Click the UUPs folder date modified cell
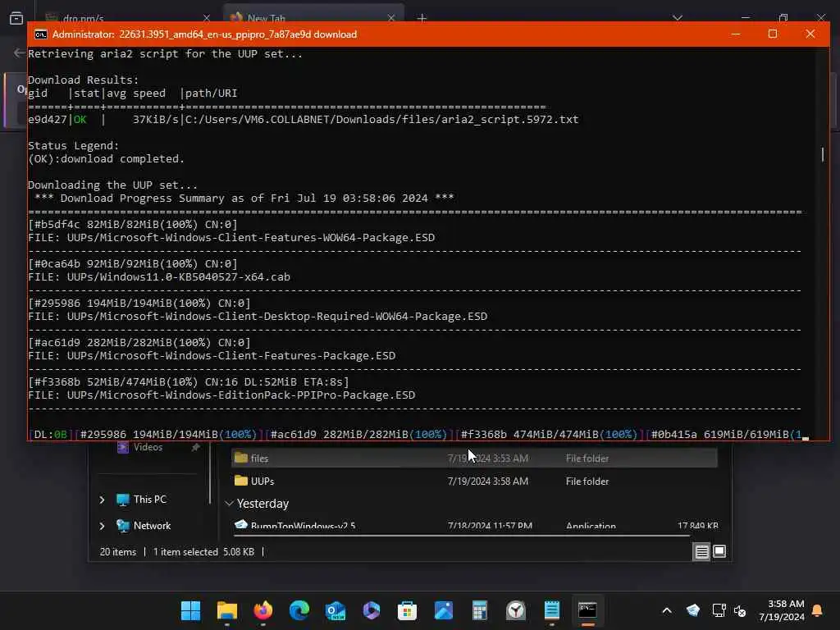The image size is (840, 630). click(x=487, y=481)
